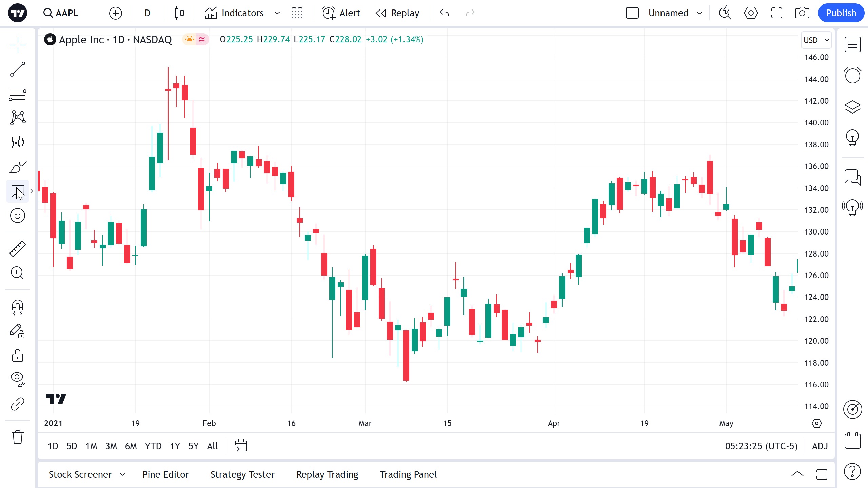
Task: Click the trash remove objects icon
Action: pyautogui.click(x=18, y=437)
